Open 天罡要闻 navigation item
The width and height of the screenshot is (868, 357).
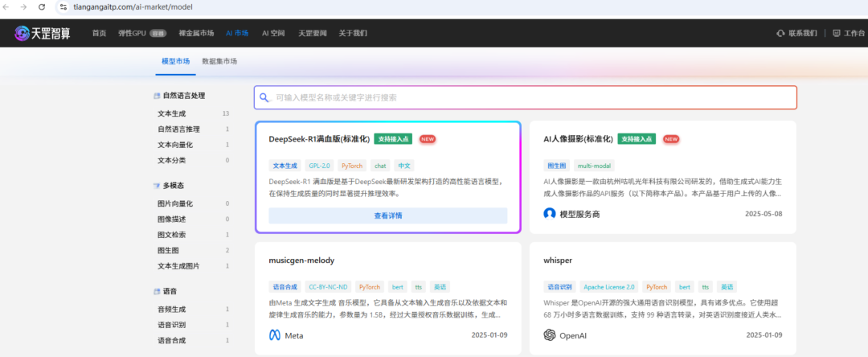click(x=312, y=33)
